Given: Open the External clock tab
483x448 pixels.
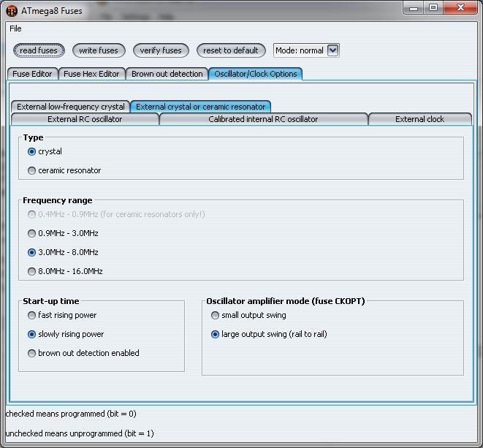Looking at the screenshot, I should click(x=419, y=119).
